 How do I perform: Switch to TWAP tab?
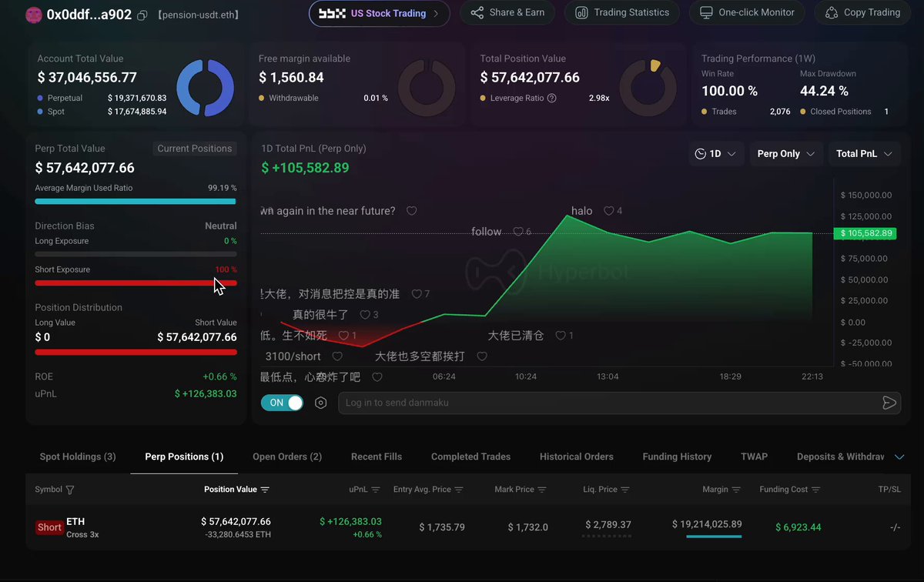[754, 457]
